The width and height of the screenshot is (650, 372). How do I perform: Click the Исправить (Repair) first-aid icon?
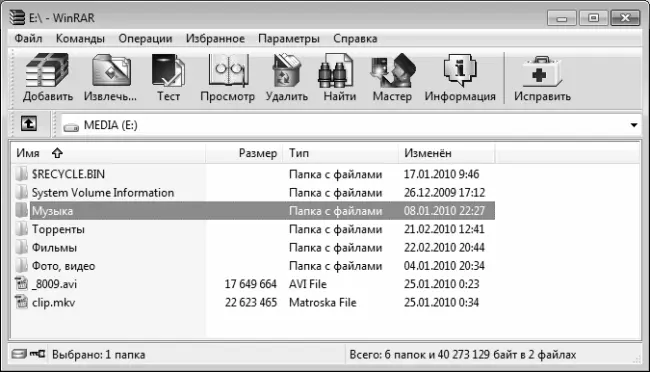[542, 71]
